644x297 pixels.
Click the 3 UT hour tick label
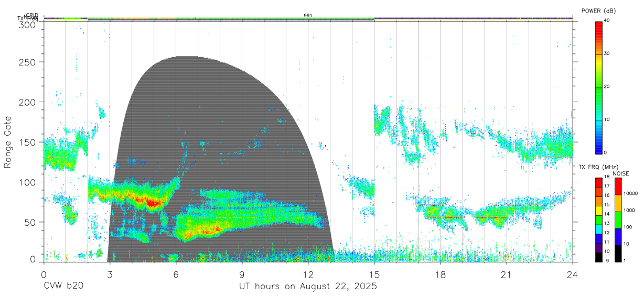pos(110,274)
